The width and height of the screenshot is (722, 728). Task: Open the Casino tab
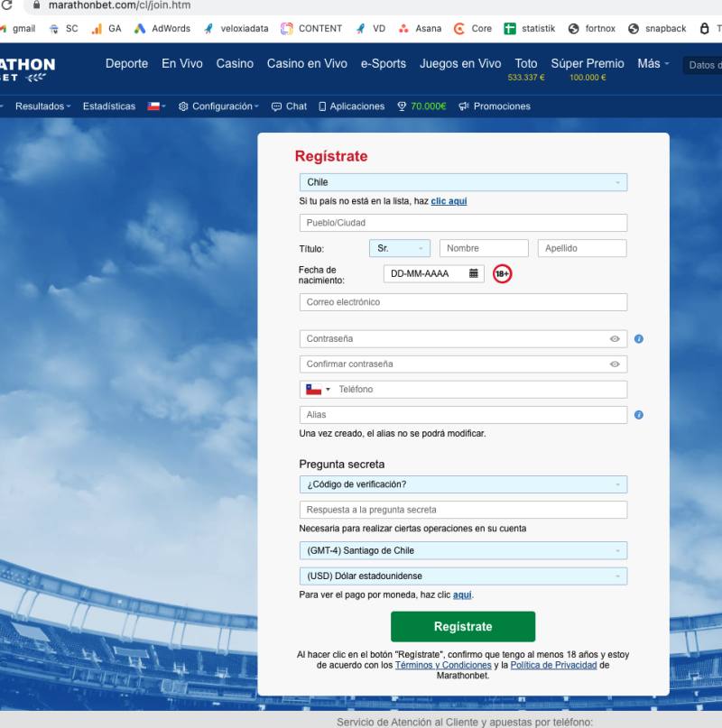[235, 64]
